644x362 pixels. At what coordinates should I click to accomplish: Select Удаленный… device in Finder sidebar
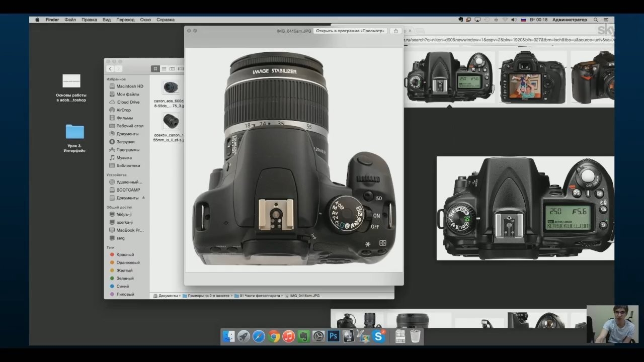point(126,182)
